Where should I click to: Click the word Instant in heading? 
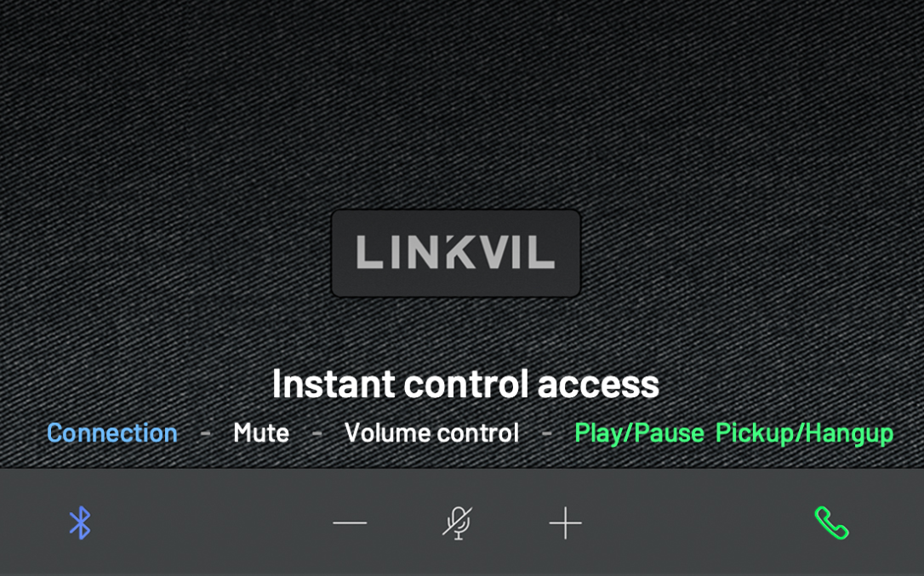[x=334, y=385]
